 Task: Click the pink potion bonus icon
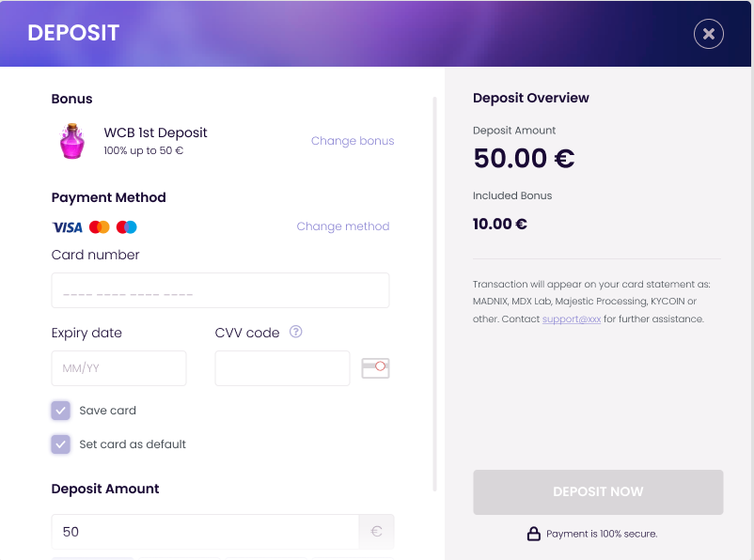(72, 141)
